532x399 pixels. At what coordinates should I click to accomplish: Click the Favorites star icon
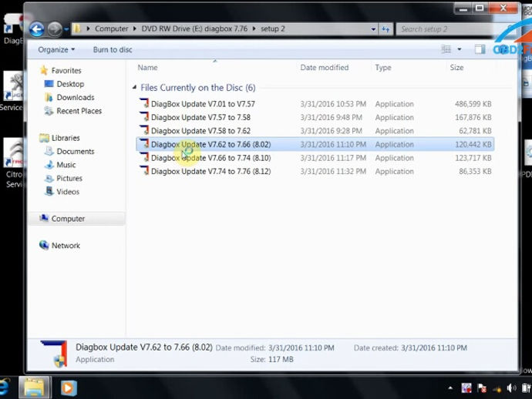44,70
